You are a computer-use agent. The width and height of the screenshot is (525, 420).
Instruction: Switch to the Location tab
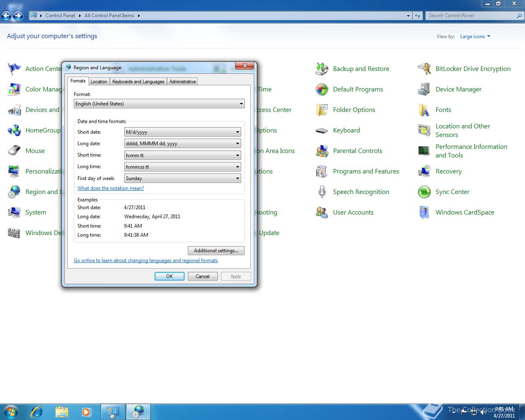tap(99, 82)
